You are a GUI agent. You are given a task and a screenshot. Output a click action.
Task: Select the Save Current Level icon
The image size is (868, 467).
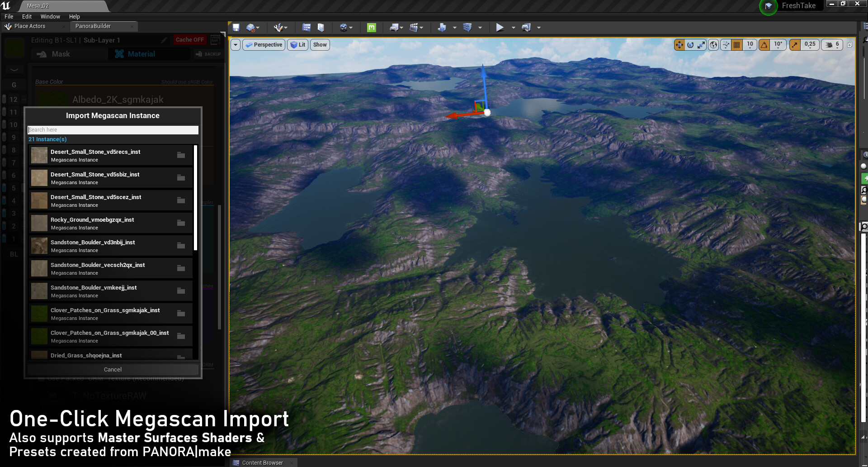point(236,27)
